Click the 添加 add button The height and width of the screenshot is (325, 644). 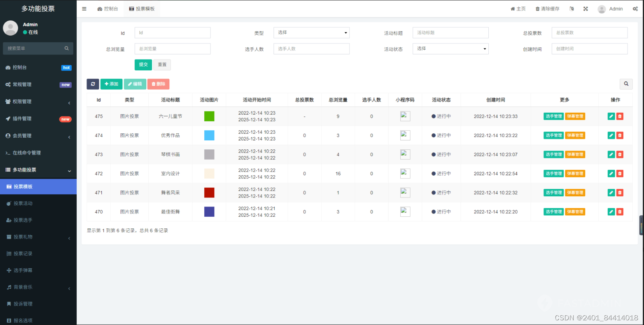tap(112, 84)
